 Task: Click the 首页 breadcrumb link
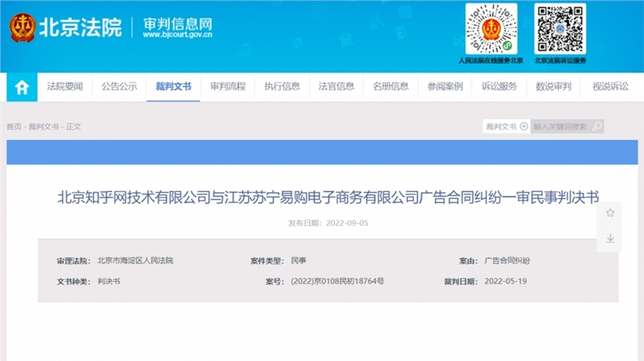pos(14,127)
